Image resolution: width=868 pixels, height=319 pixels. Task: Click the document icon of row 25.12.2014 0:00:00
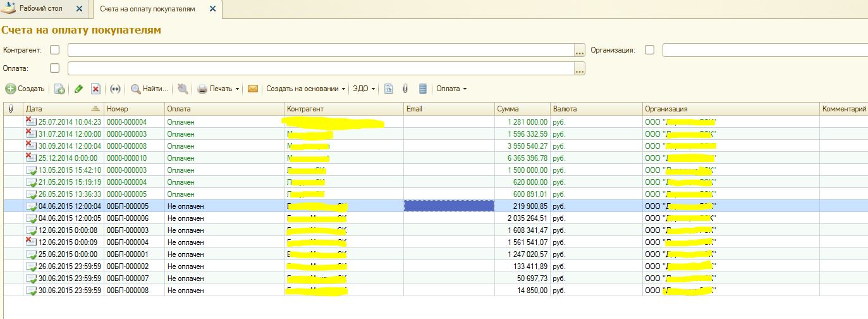click(x=31, y=158)
